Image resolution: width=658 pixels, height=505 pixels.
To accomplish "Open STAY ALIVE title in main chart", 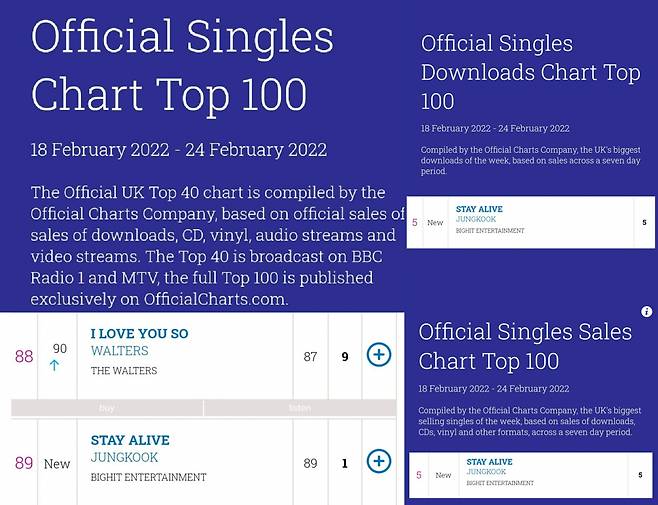I will point(130,440).
